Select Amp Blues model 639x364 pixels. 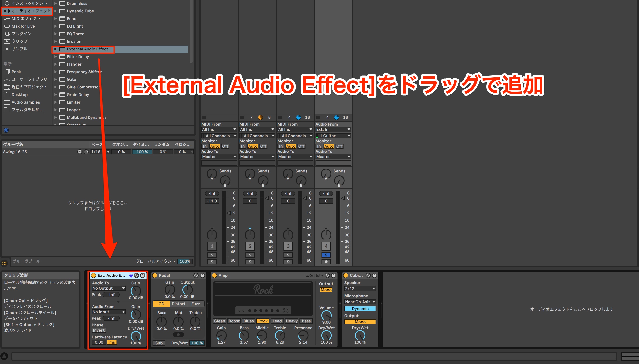click(248, 321)
